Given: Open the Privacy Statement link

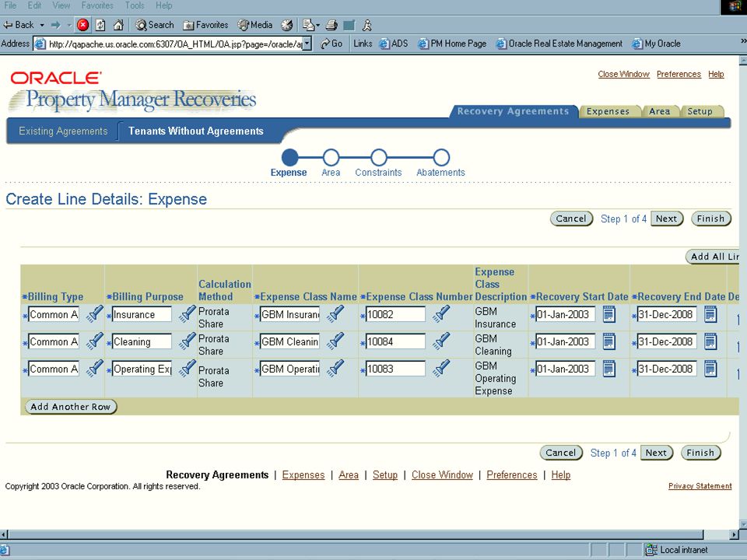Looking at the screenshot, I should [x=700, y=485].
